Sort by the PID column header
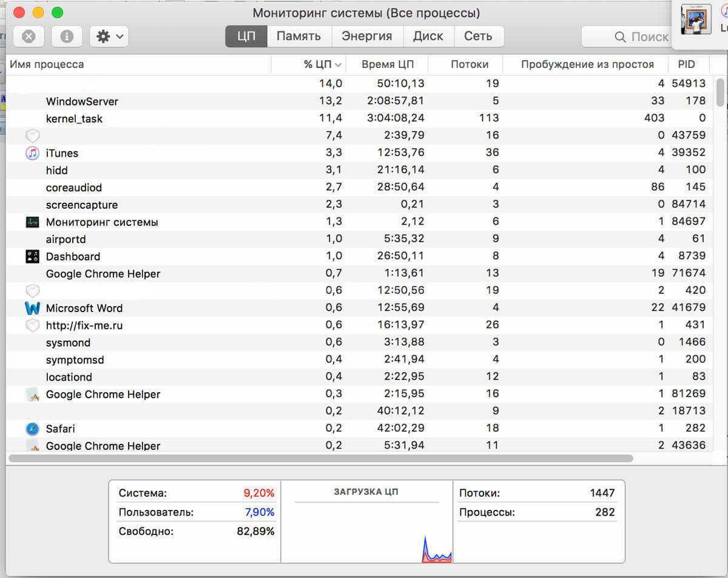The image size is (728, 578). [686, 64]
